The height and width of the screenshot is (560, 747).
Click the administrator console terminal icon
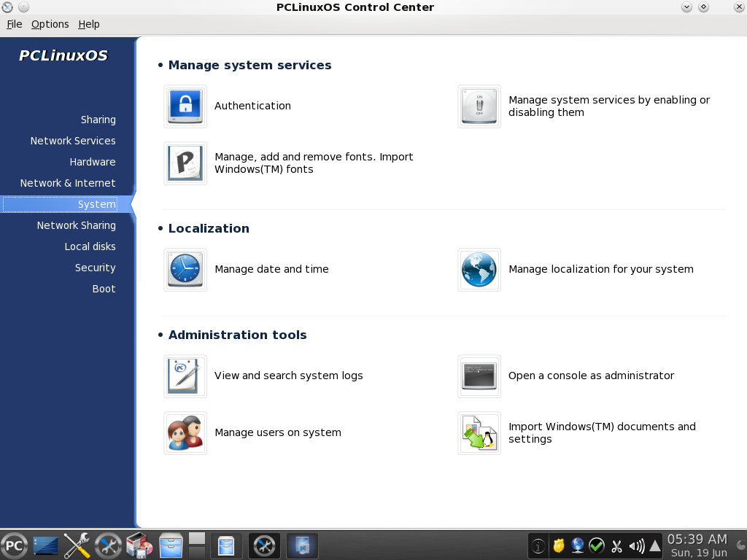pos(479,376)
